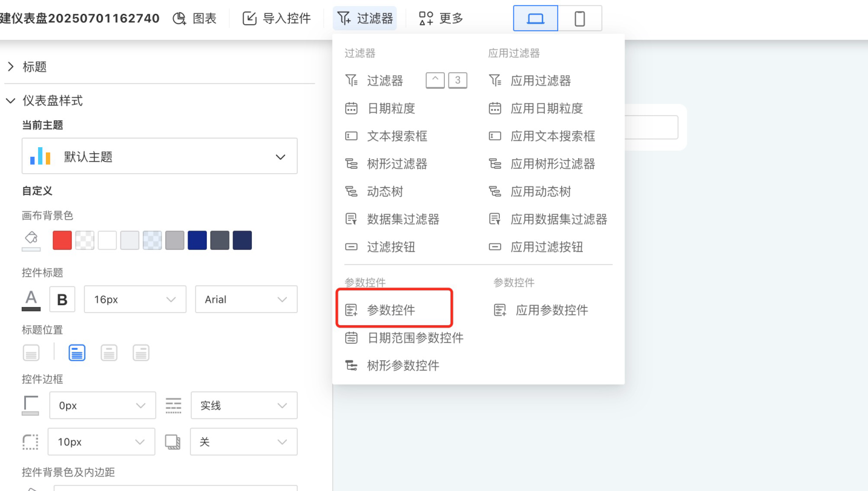Toggle bold for the control title
Viewport: 868px width, 491px height.
tap(62, 300)
